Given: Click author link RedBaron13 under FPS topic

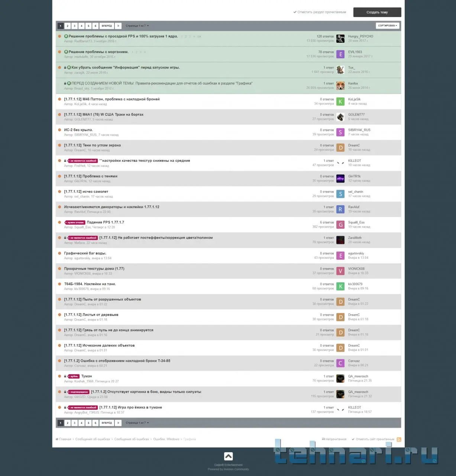Looking at the screenshot, I should [83, 41].
